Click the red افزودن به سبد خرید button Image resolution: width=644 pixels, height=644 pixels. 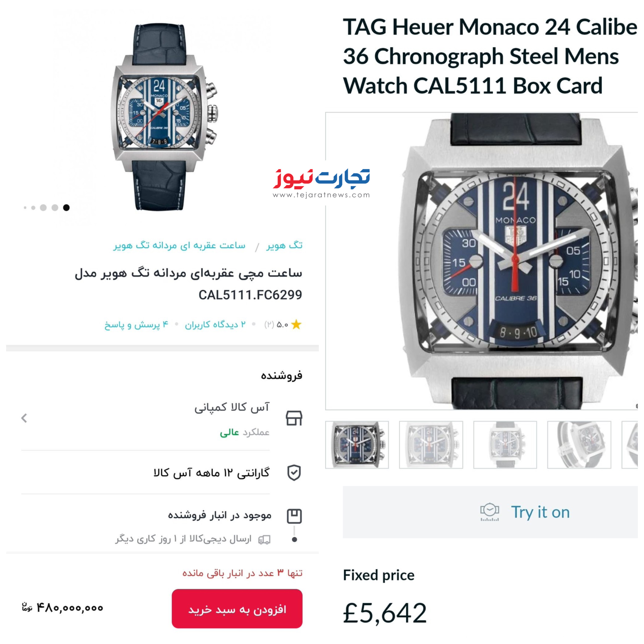[237, 609]
